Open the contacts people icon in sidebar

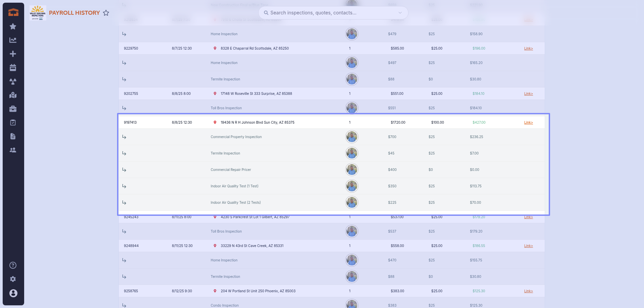tap(13, 150)
